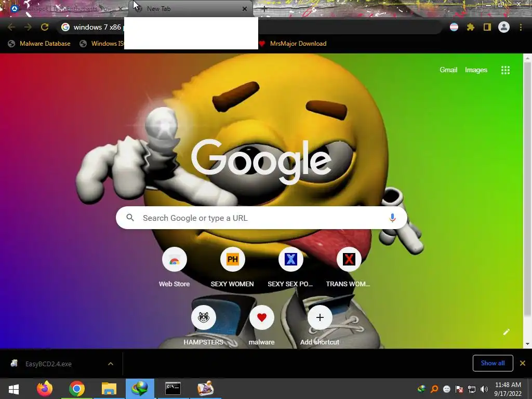This screenshot has height=399, width=532.
Task: Click the Action Center flag tray icon
Action: click(x=459, y=389)
